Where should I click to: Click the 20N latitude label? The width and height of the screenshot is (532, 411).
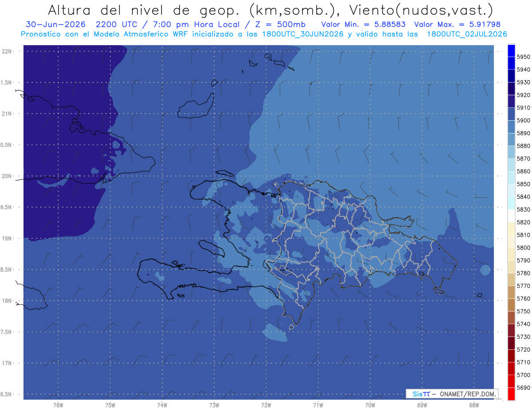(x=6, y=176)
